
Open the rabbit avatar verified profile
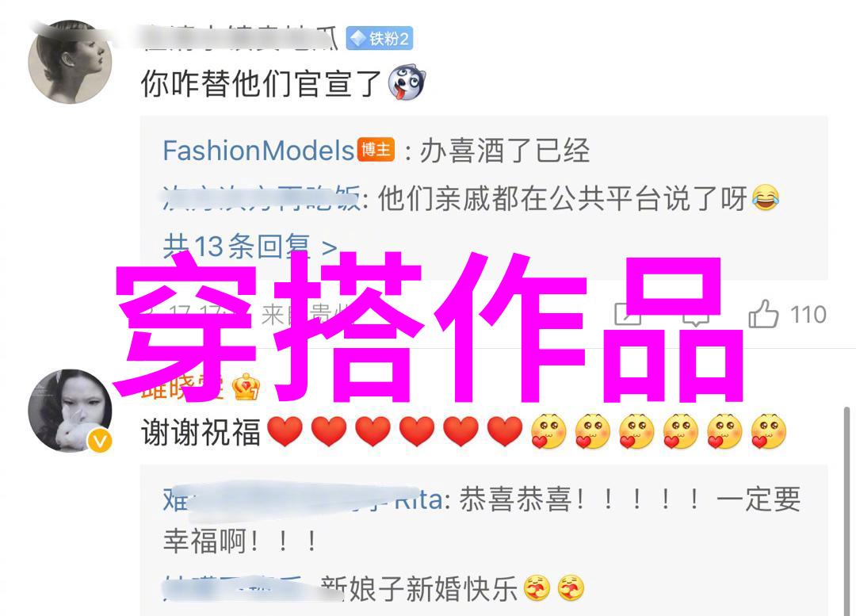[70, 411]
